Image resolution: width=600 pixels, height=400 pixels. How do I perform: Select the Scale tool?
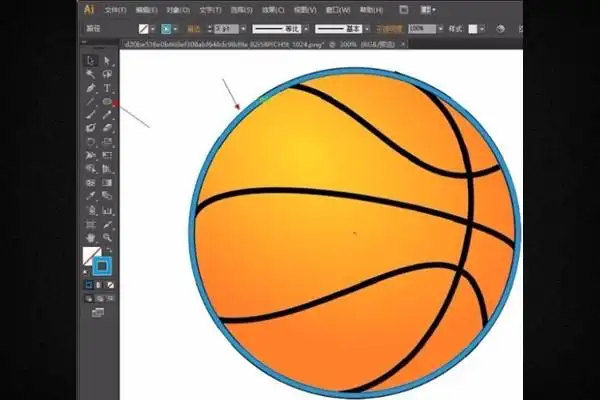tap(107, 142)
